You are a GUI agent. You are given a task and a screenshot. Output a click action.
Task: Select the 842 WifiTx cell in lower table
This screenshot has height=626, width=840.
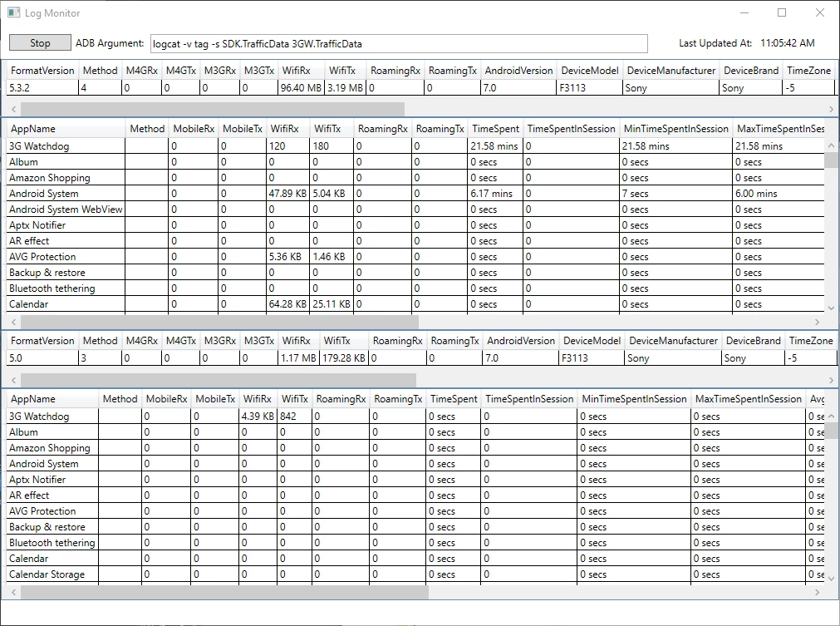coord(295,416)
